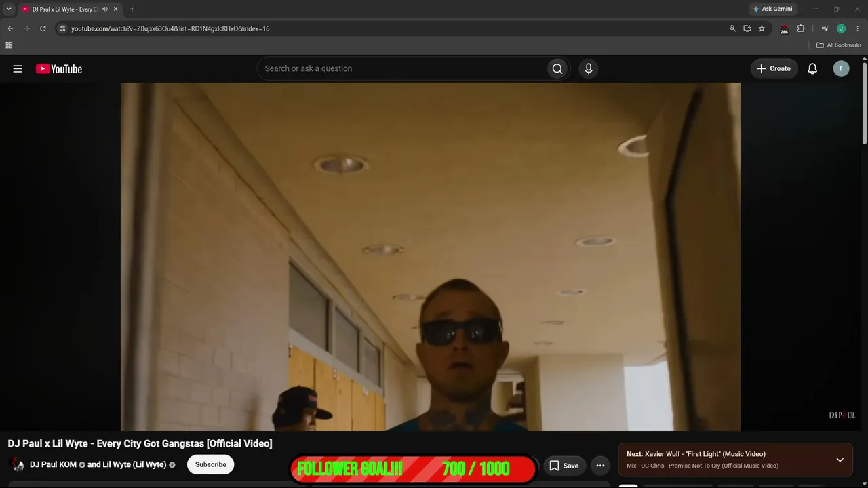Click the browser address bar URL
The height and width of the screenshot is (488, 868).
pos(170,28)
